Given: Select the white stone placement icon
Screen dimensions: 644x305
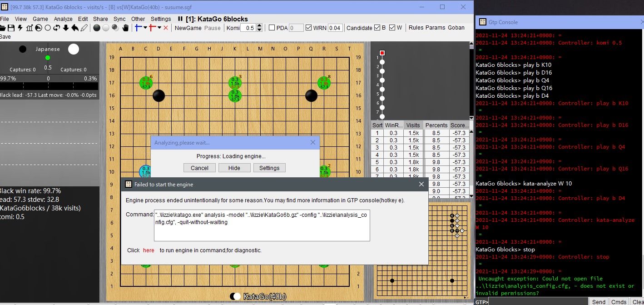Looking at the screenshot, I should 105,28.
